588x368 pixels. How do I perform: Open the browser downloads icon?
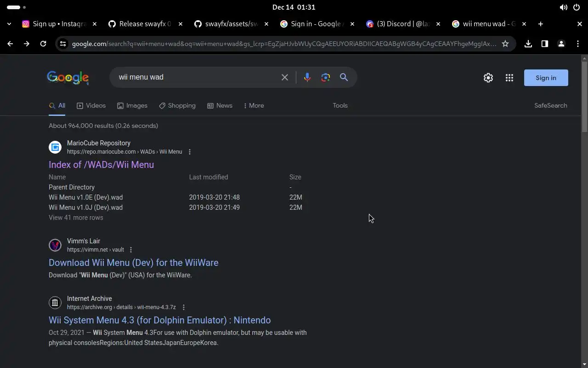(528, 44)
